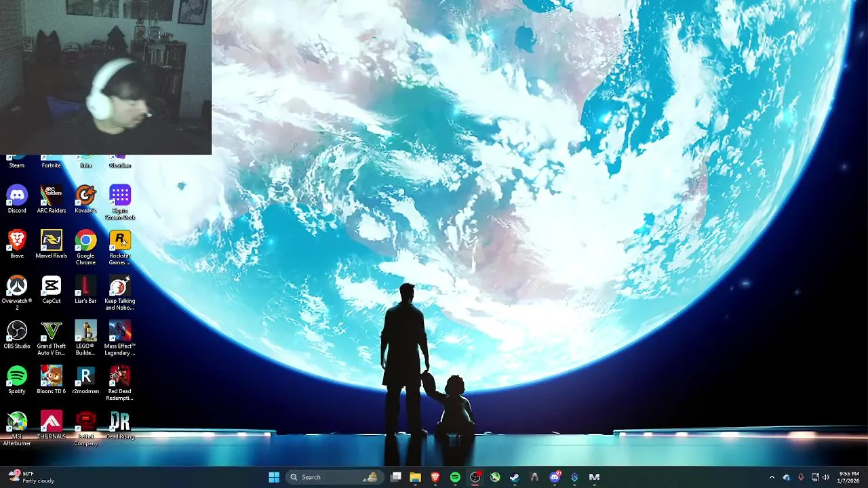Select the Overwatch 2 desktop icon
Image resolution: width=868 pixels, height=488 pixels.
[x=17, y=293]
